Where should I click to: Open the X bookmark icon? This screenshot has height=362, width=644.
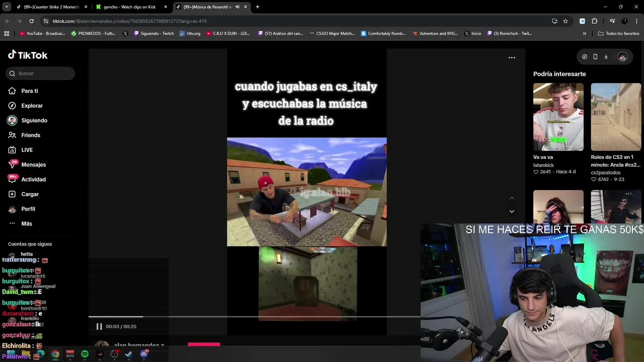[125, 34]
